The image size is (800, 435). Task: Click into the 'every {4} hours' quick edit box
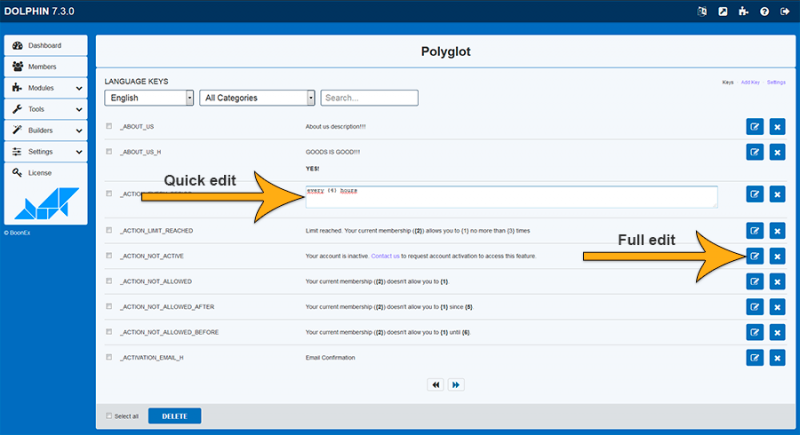pos(511,197)
